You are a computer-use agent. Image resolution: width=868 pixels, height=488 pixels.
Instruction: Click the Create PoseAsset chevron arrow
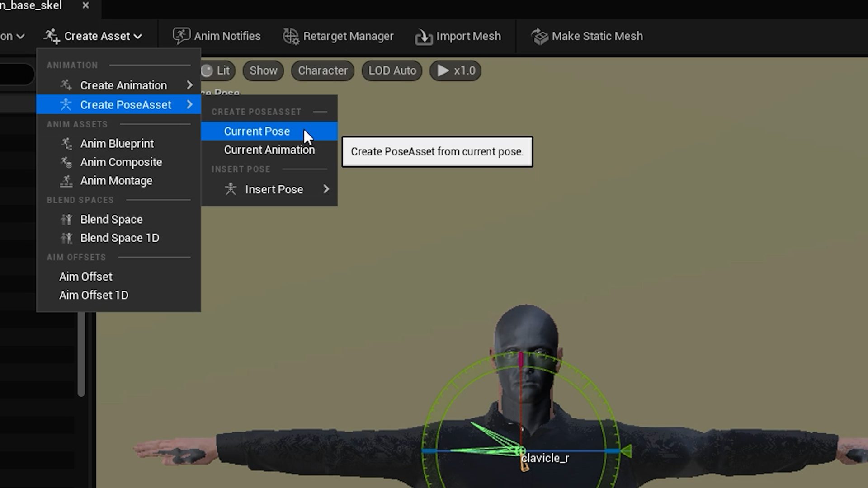pos(189,105)
